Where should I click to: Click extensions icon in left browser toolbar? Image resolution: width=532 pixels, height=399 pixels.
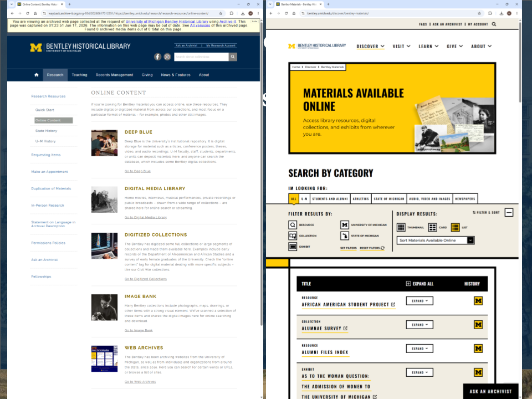(x=232, y=13)
